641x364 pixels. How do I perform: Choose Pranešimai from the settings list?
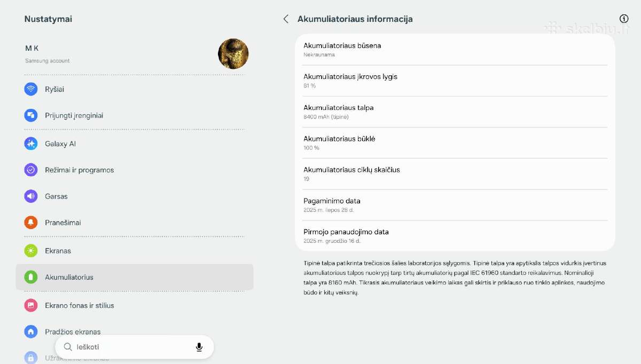135,222
